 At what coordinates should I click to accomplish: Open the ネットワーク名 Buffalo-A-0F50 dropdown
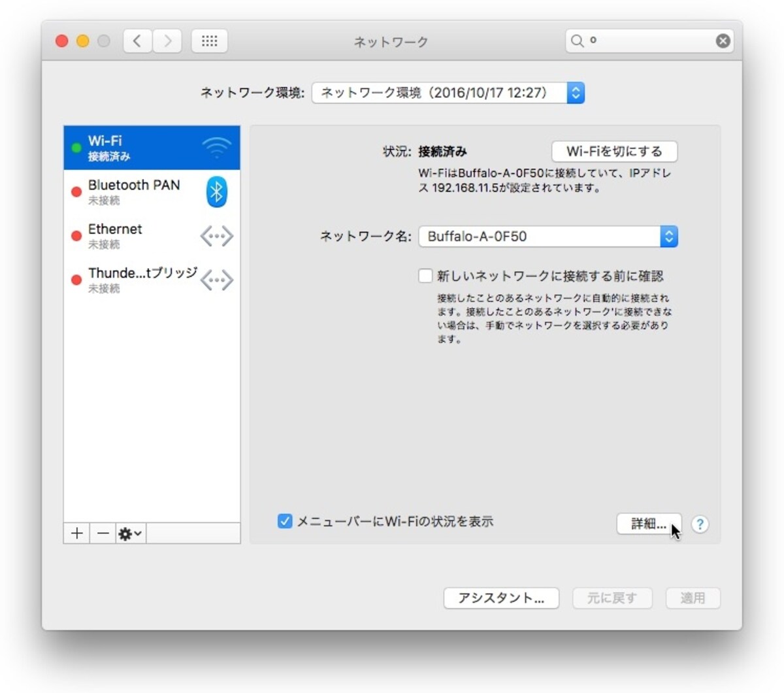(x=548, y=237)
